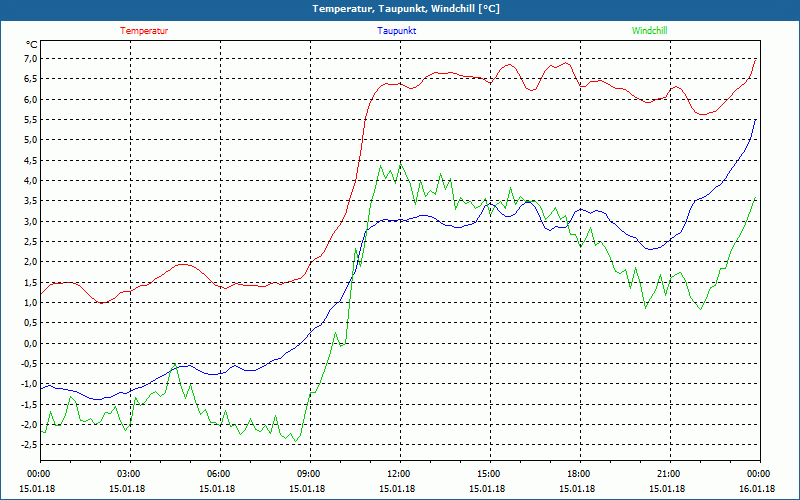Click the 15:00 time axis label
This screenshot has width=800, height=500.
pos(488,474)
